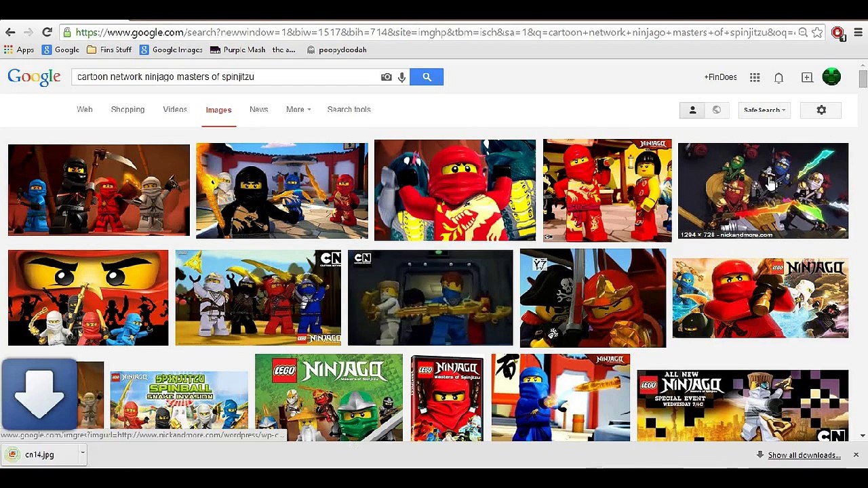Image resolution: width=868 pixels, height=488 pixels.
Task: Open the Apps bookmark shortcut
Action: click(19, 49)
